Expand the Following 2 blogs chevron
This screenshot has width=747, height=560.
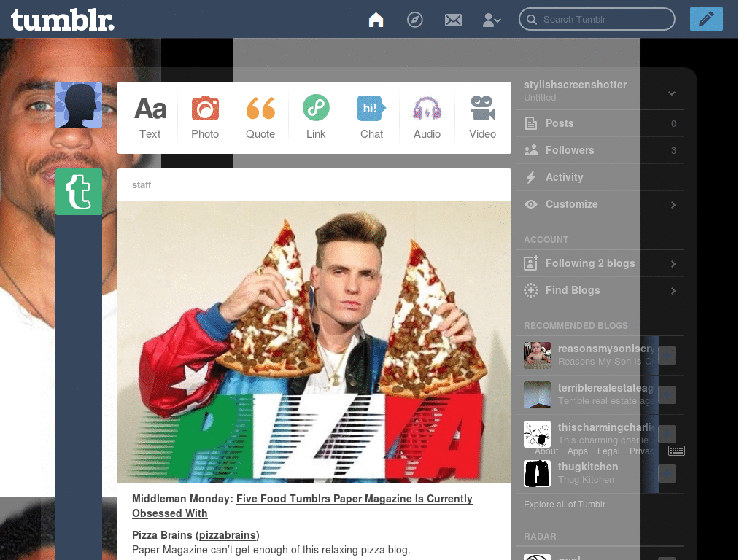coord(673,264)
